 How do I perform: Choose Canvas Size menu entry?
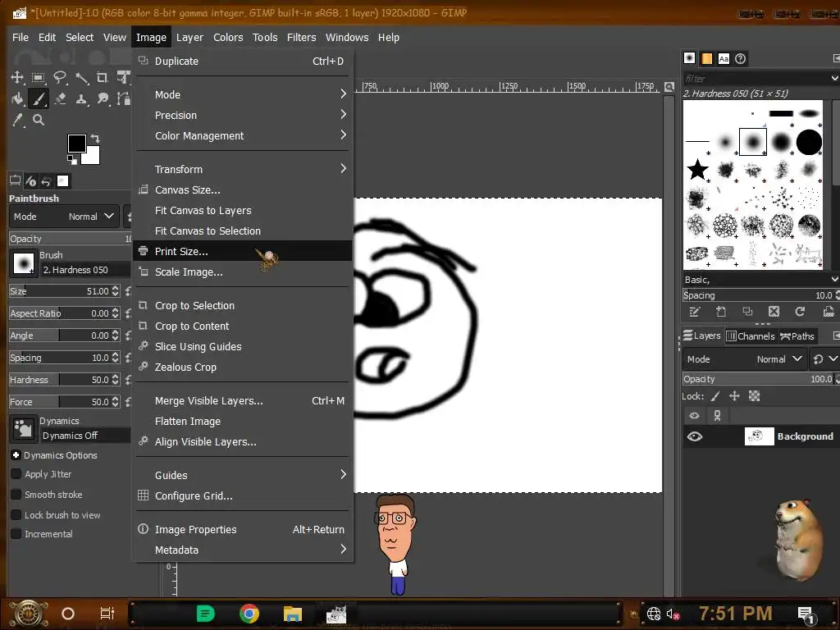point(242,190)
